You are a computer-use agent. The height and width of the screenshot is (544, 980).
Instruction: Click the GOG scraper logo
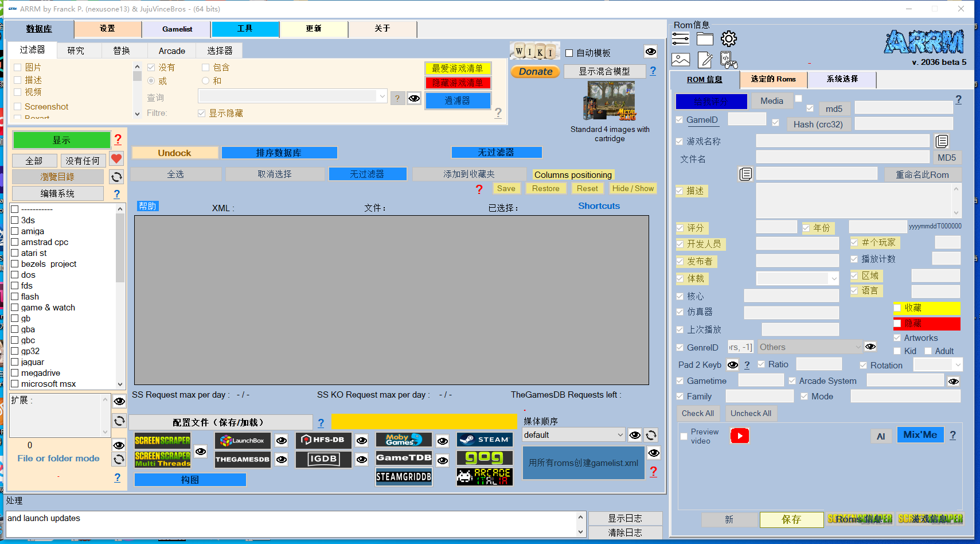coord(485,458)
